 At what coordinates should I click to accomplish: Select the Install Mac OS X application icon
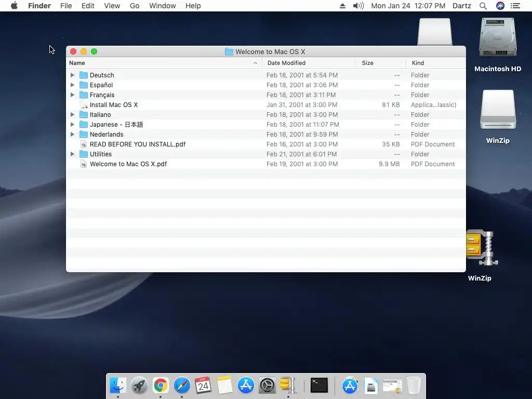click(84, 105)
